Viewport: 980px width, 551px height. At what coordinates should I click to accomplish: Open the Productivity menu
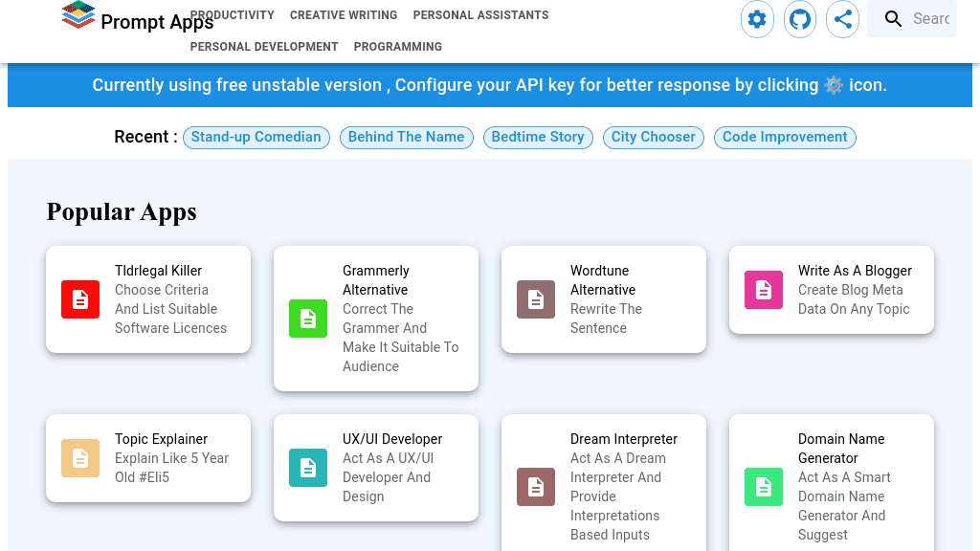point(232,15)
